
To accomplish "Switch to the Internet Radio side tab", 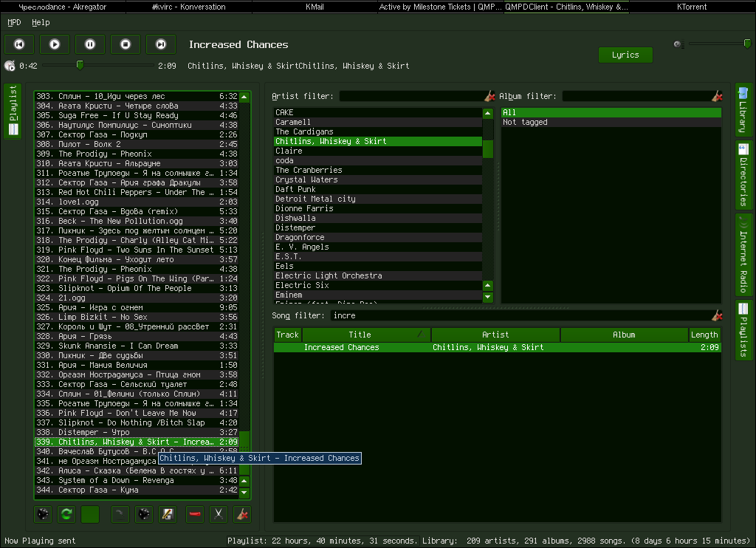I will coord(743,256).
